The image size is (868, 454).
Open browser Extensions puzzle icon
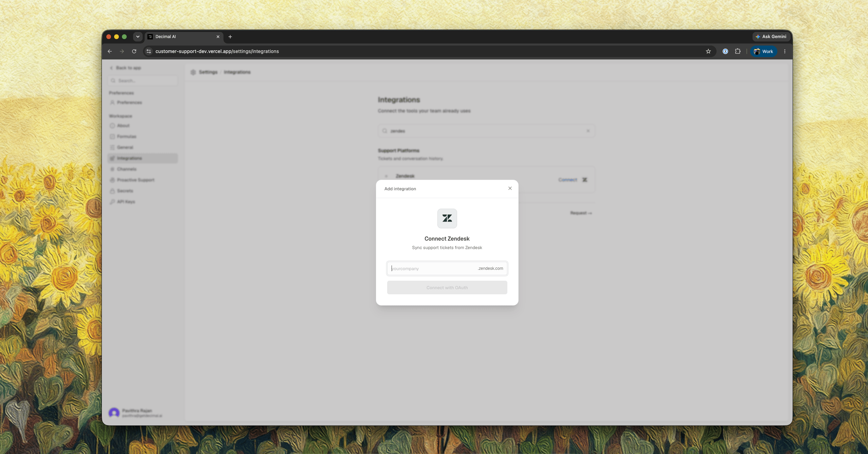tap(738, 51)
